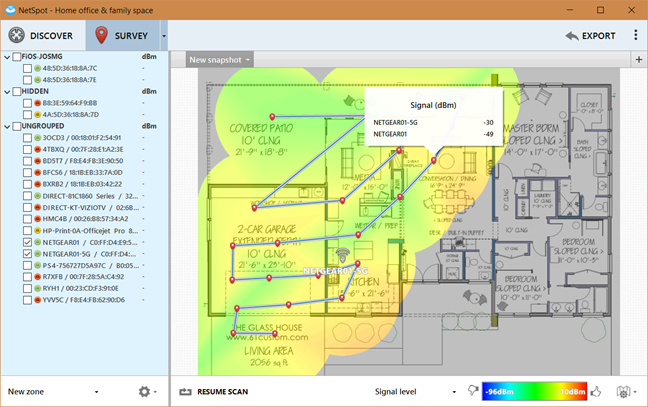Click the Export button
The width and height of the screenshot is (648, 407).
coord(590,36)
